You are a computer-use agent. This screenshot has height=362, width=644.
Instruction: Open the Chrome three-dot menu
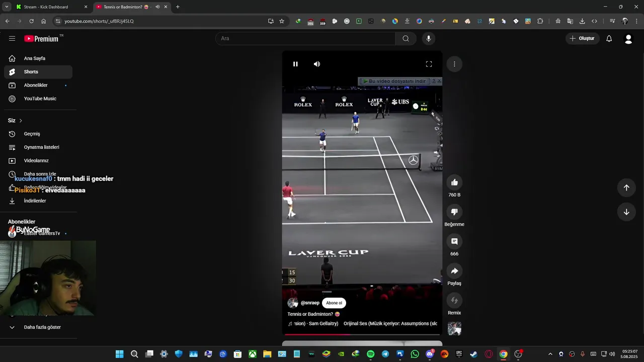637,21
